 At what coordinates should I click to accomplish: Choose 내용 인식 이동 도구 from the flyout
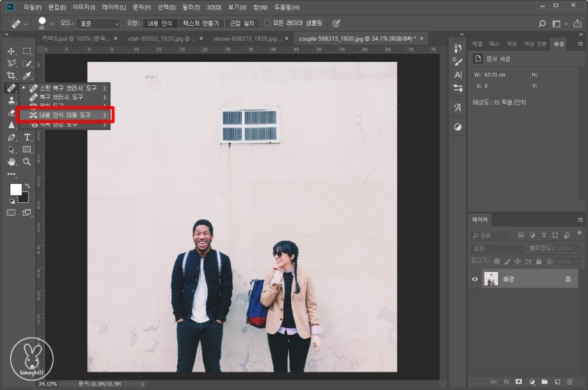point(65,115)
